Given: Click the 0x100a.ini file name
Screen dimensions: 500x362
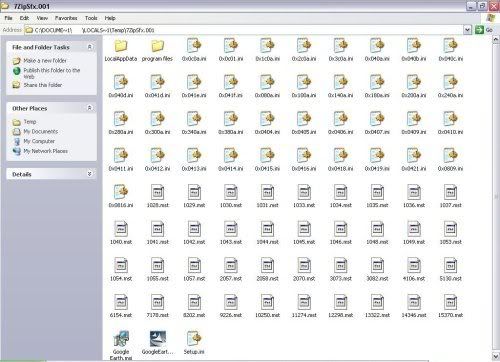Looking at the screenshot, I should [x=304, y=95].
